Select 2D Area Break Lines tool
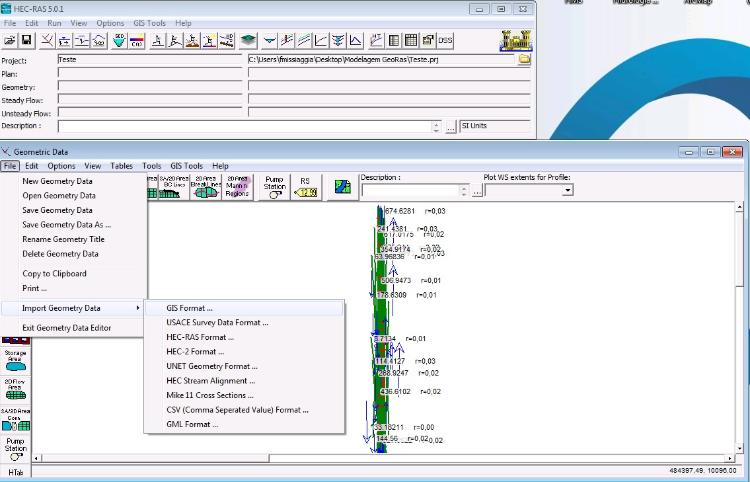The height and width of the screenshot is (482, 750). [206, 187]
